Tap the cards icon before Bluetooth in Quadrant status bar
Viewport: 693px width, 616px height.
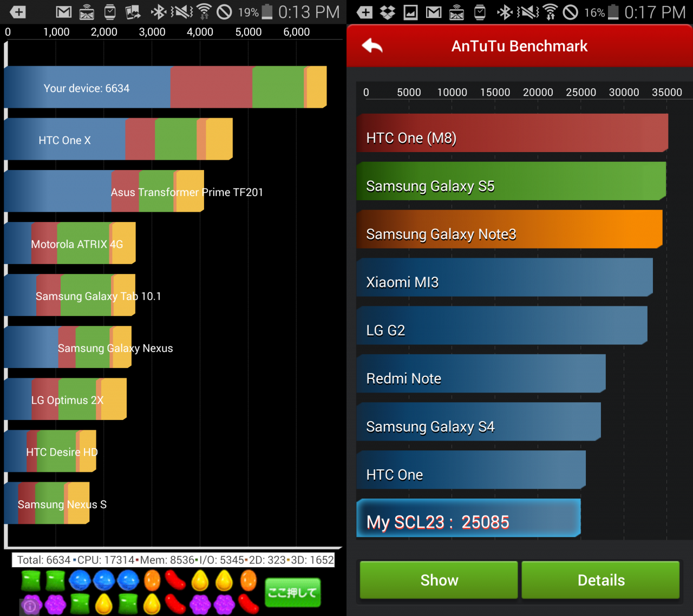133,12
